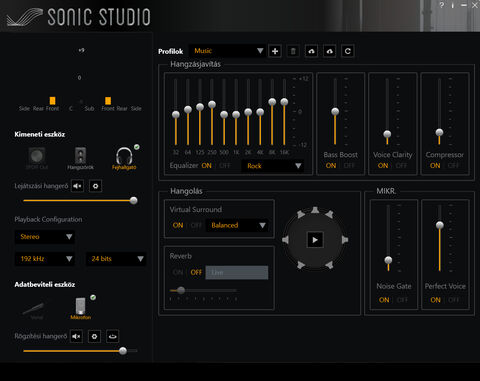Select the Mikrofon input device
This screenshot has height=381, width=480.
(80, 308)
